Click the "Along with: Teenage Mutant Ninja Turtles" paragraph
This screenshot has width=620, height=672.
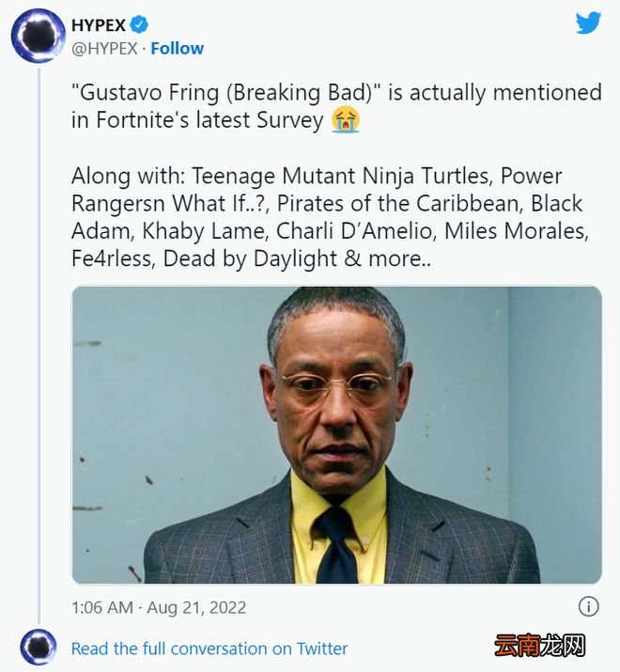click(x=330, y=217)
